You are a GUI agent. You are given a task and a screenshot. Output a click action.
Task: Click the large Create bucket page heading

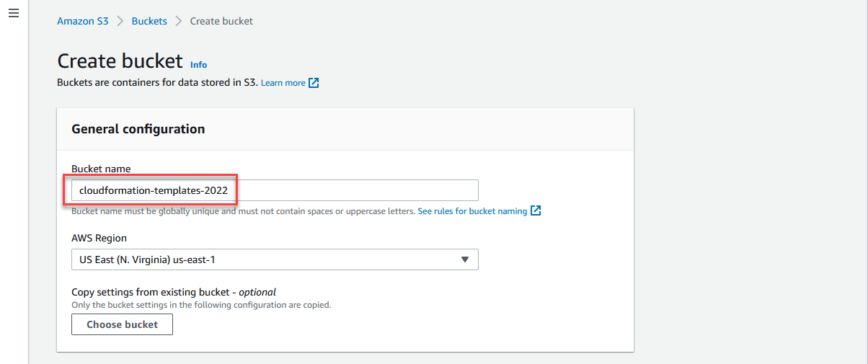pyautogui.click(x=120, y=61)
